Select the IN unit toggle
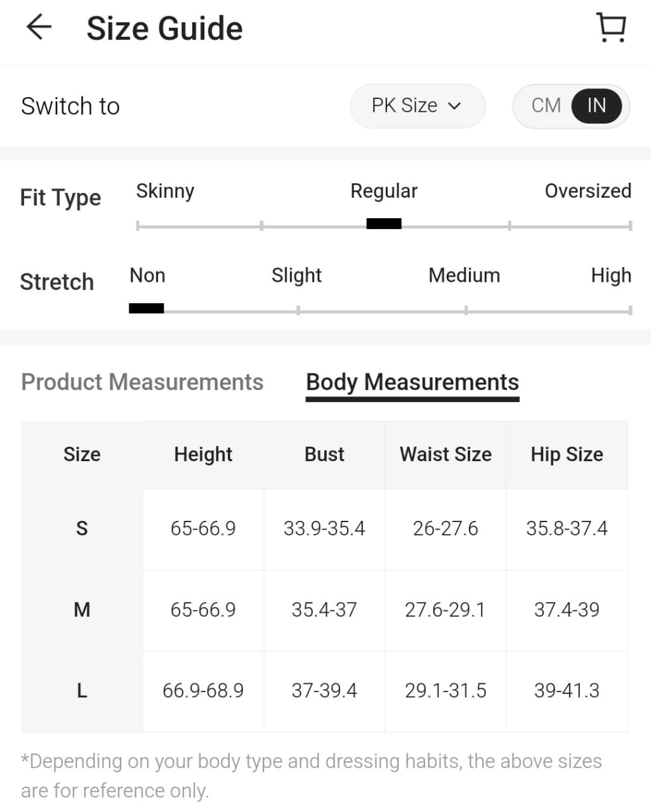The image size is (651, 812). click(x=596, y=105)
